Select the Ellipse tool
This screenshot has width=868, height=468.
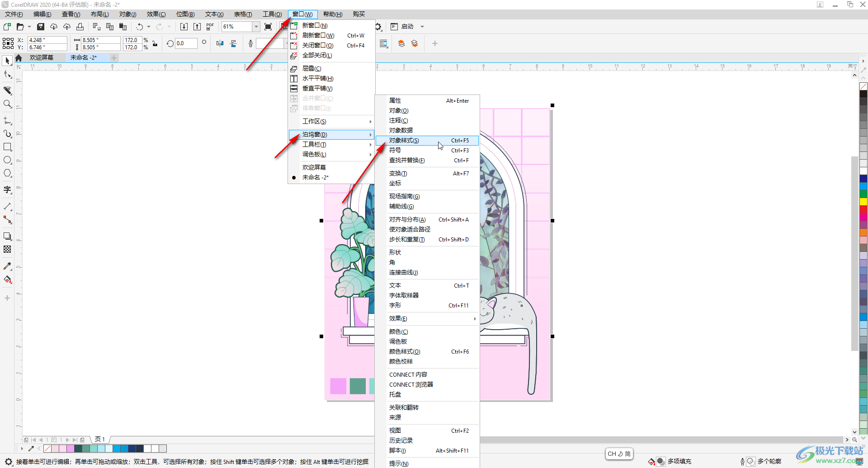tap(7, 160)
